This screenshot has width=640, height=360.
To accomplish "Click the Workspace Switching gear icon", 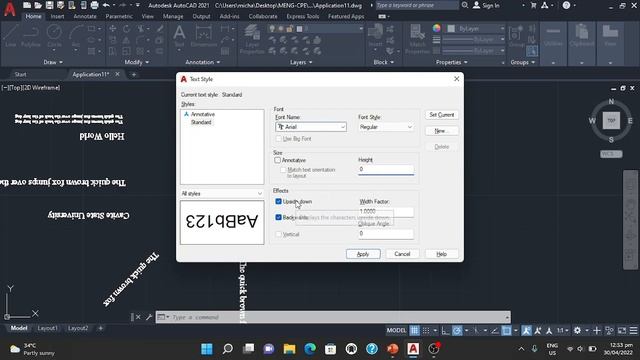I will click(577, 330).
